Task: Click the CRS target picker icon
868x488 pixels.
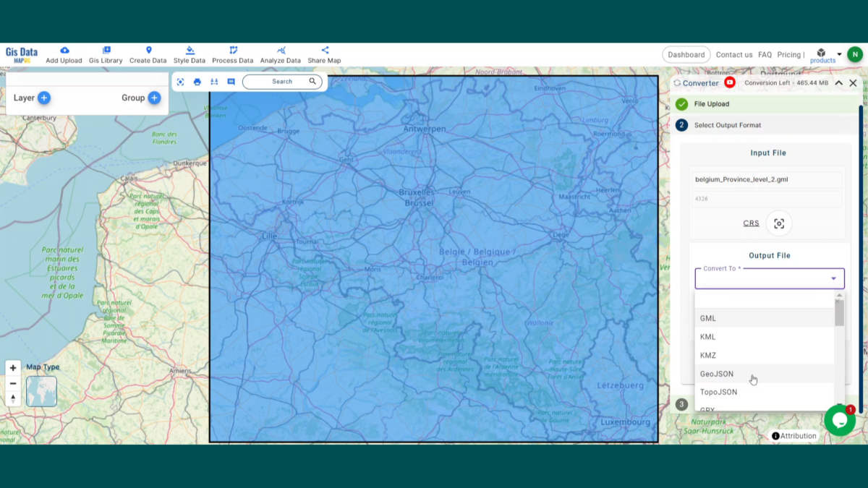Action: pyautogui.click(x=779, y=223)
